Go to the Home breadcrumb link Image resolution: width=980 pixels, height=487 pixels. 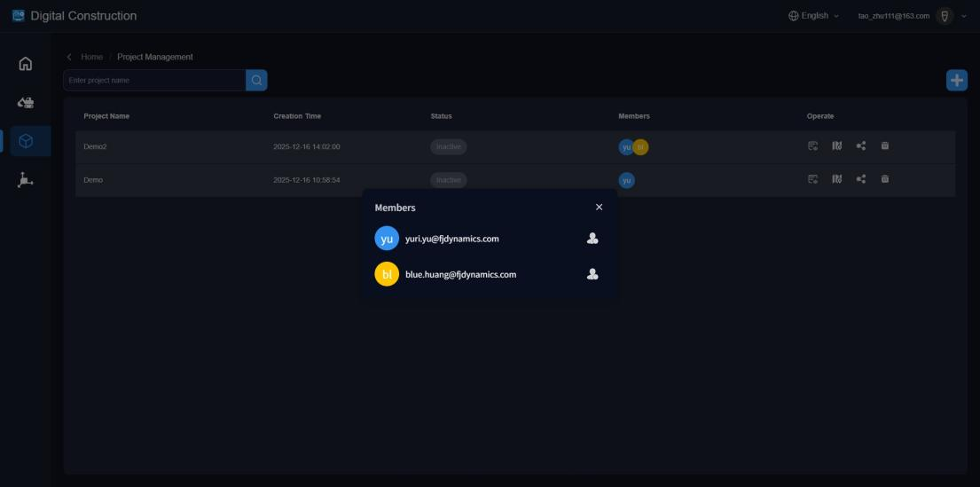(92, 58)
